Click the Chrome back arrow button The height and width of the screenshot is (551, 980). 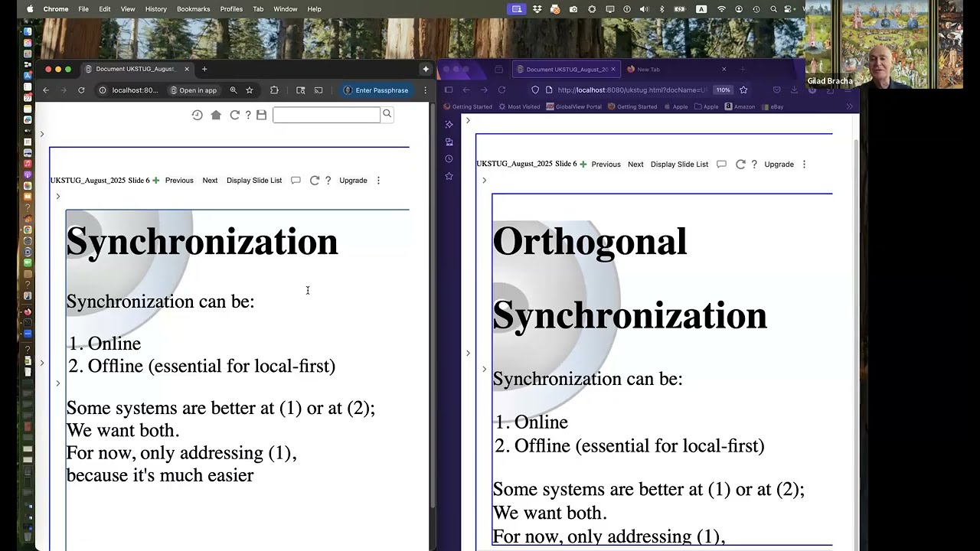[46, 90]
